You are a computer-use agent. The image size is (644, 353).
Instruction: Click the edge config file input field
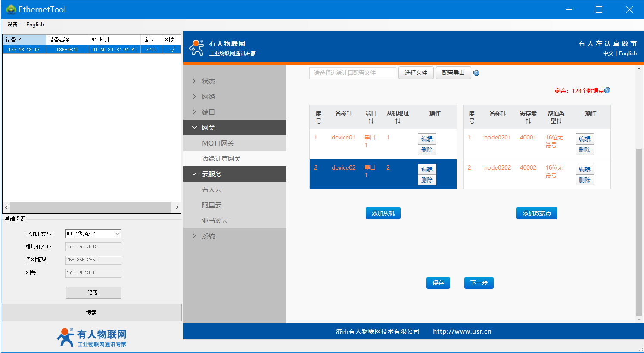352,73
